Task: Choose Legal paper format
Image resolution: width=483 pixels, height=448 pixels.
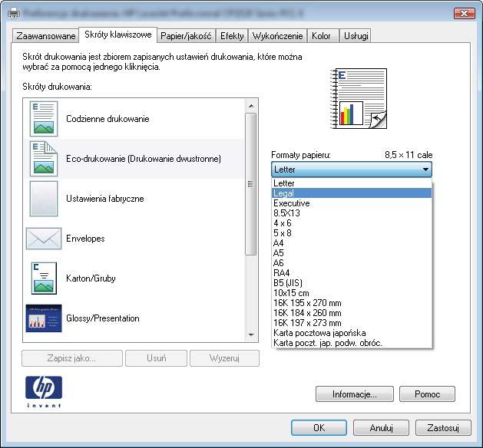Action: point(352,193)
